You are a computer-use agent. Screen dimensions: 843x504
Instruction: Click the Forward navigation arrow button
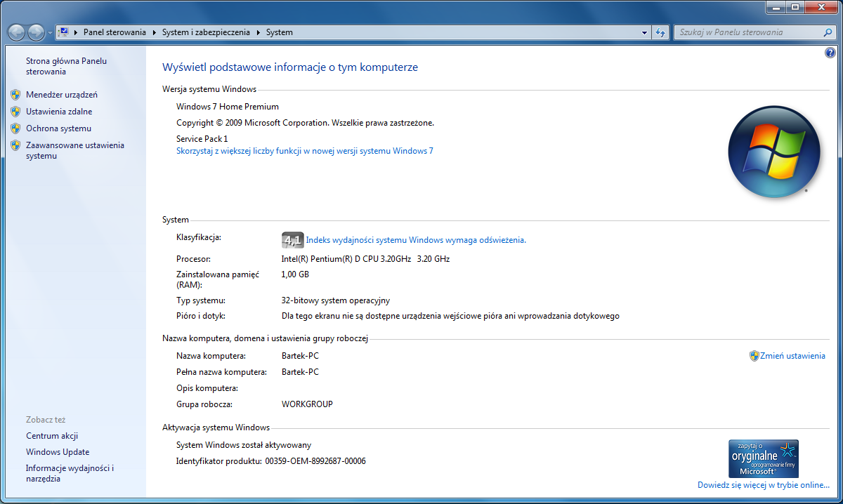pyautogui.click(x=36, y=32)
